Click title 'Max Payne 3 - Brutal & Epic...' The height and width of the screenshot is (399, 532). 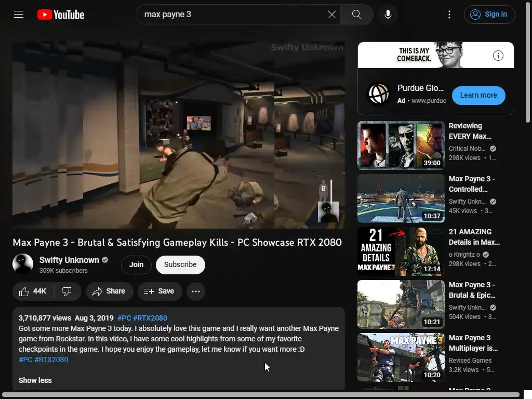click(472, 290)
